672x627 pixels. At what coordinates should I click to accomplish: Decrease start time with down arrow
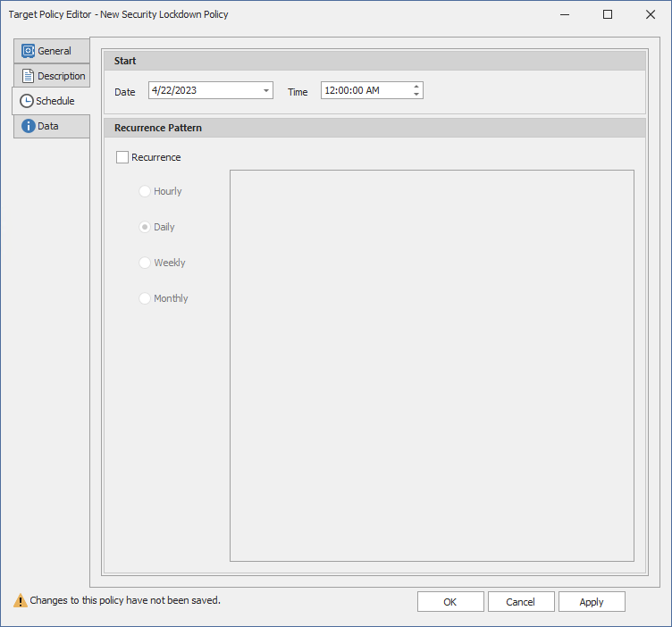point(416,95)
